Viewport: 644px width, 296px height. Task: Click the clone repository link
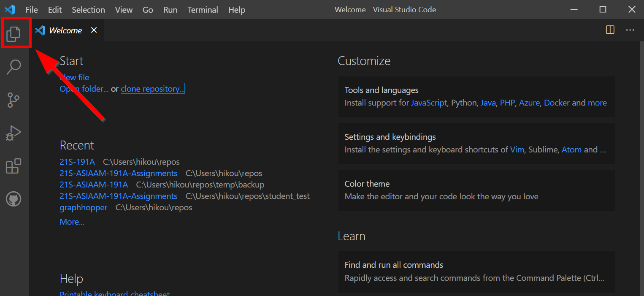click(152, 89)
